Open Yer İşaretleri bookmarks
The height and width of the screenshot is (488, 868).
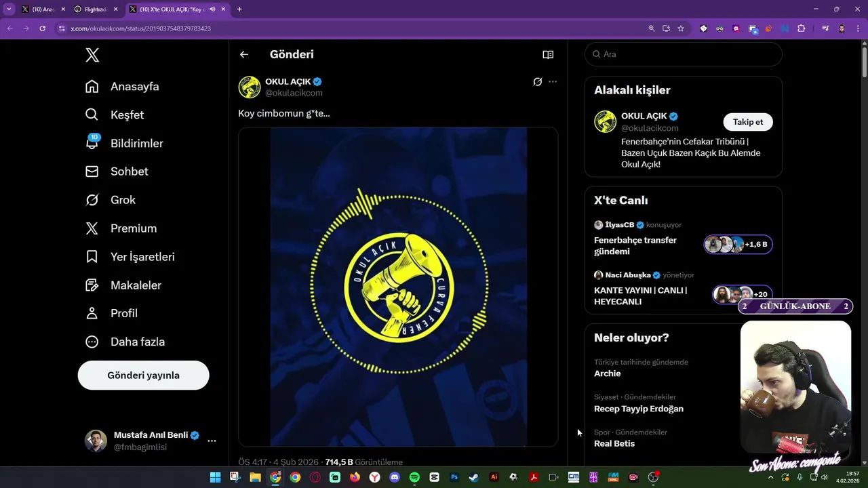point(130,257)
